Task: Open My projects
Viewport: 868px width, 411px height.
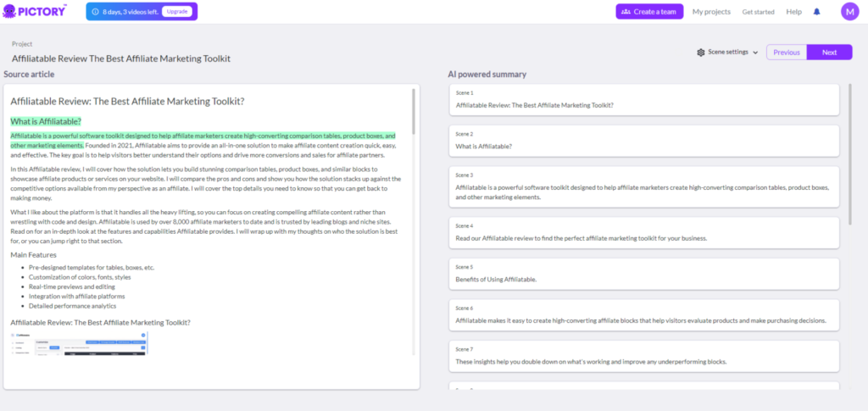Action: pyautogui.click(x=711, y=12)
